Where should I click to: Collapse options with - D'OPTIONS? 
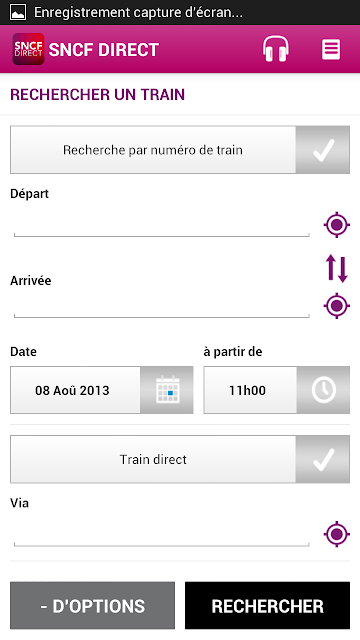93,605
